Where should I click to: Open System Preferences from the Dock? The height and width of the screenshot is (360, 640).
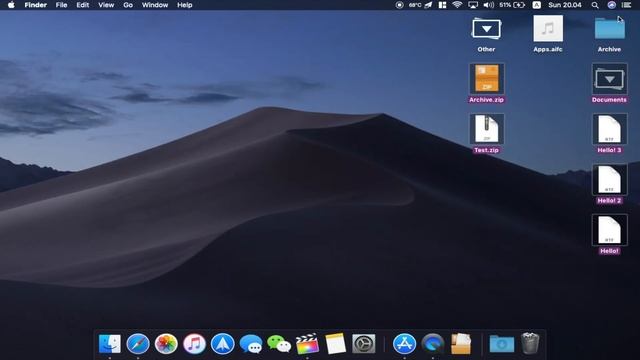tap(364, 344)
